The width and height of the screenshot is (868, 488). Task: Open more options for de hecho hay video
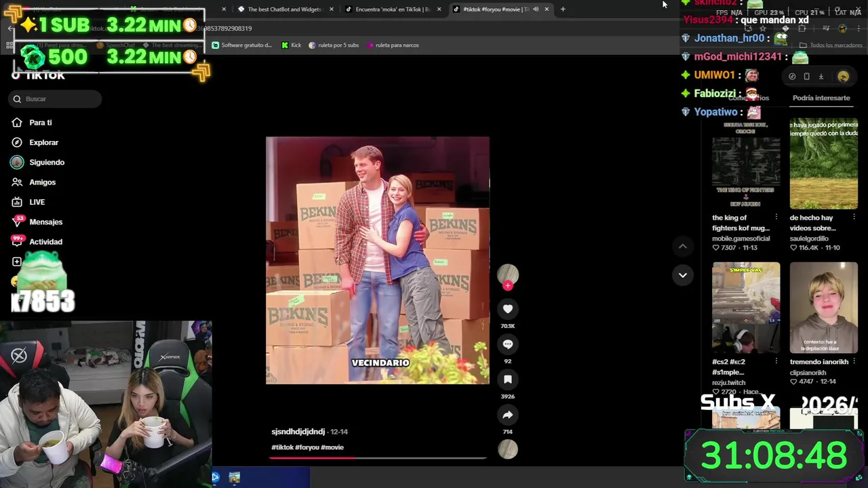(854, 218)
